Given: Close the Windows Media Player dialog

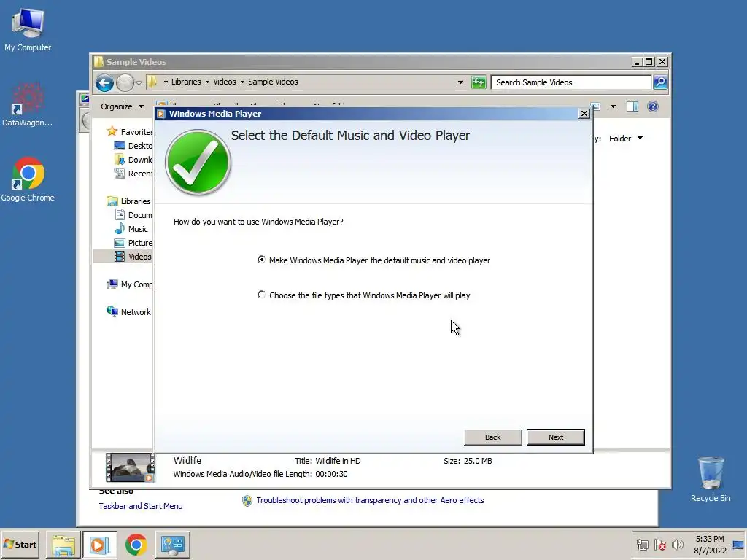Looking at the screenshot, I should point(584,113).
